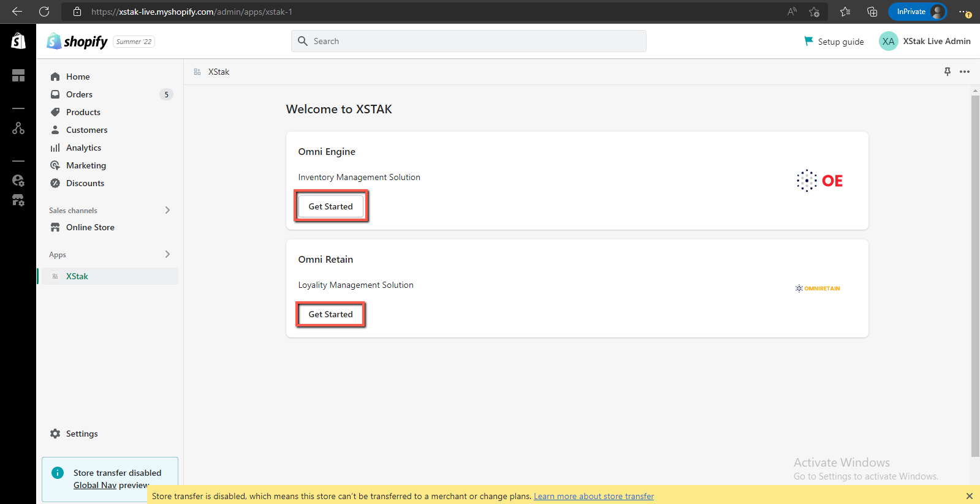Click the XA account avatar

[888, 41]
